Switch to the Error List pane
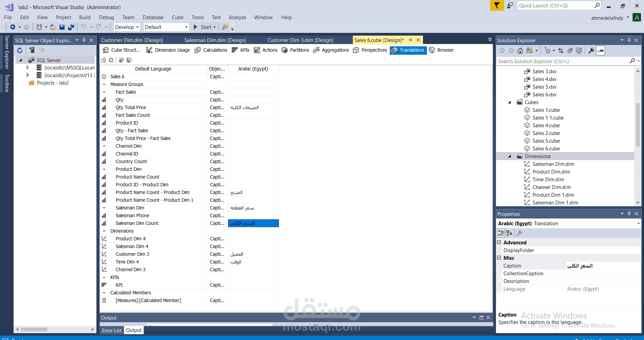 tap(111, 330)
